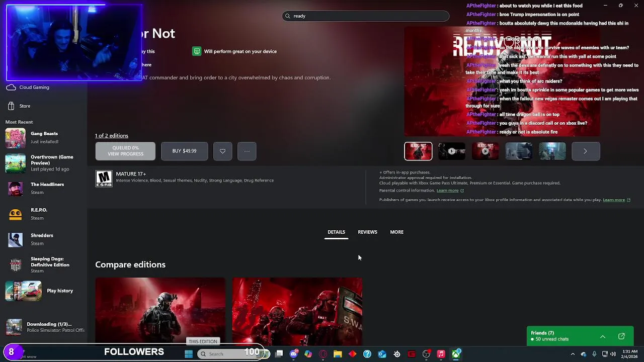Click the ESRB Mature rating badge
This screenshot has height=362, width=644.
pos(104,178)
